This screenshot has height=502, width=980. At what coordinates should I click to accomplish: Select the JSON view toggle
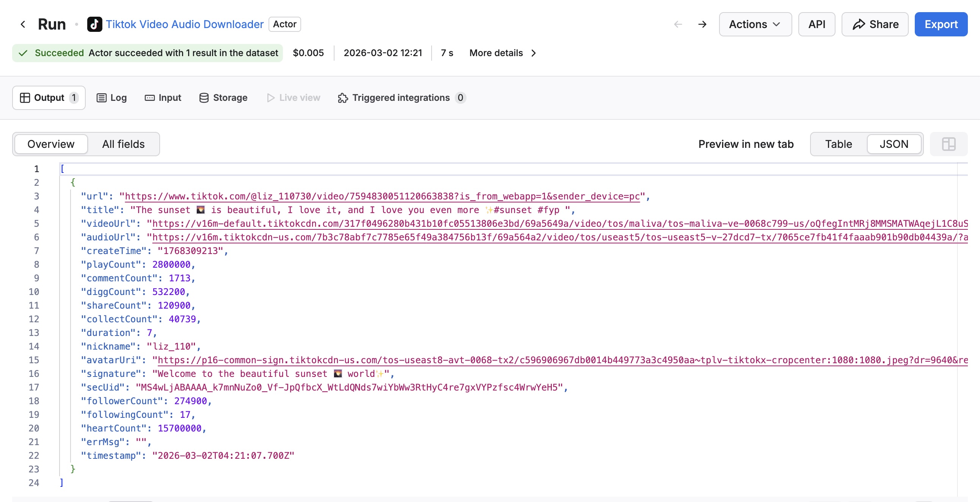point(894,144)
